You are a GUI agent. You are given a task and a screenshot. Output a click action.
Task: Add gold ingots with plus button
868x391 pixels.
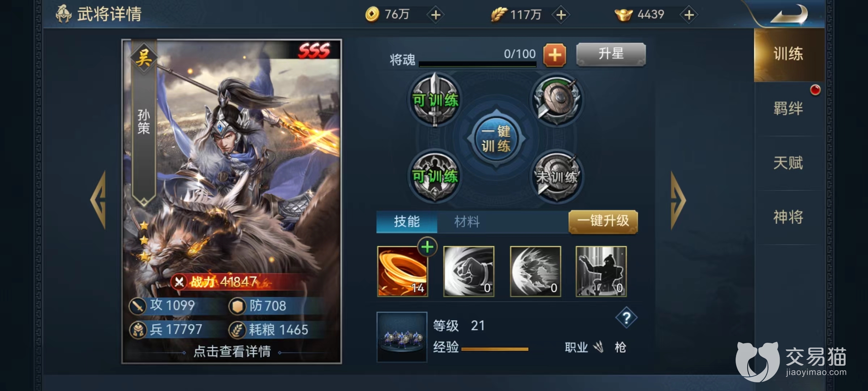pyautogui.click(x=689, y=15)
